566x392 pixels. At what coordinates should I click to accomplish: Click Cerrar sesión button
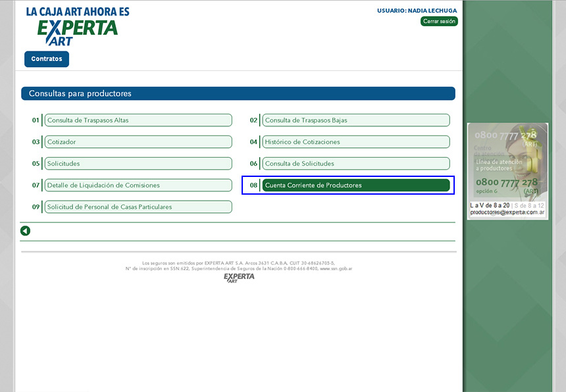tap(439, 21)
